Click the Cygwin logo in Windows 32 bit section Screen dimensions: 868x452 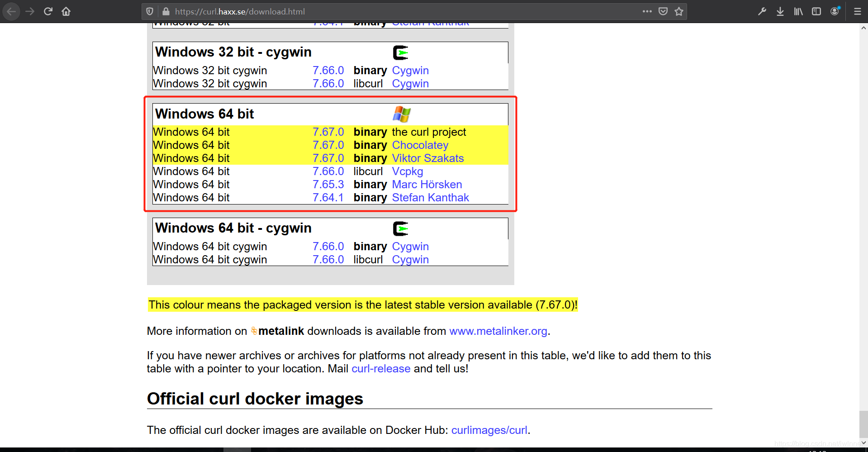[x=400, y=53]
